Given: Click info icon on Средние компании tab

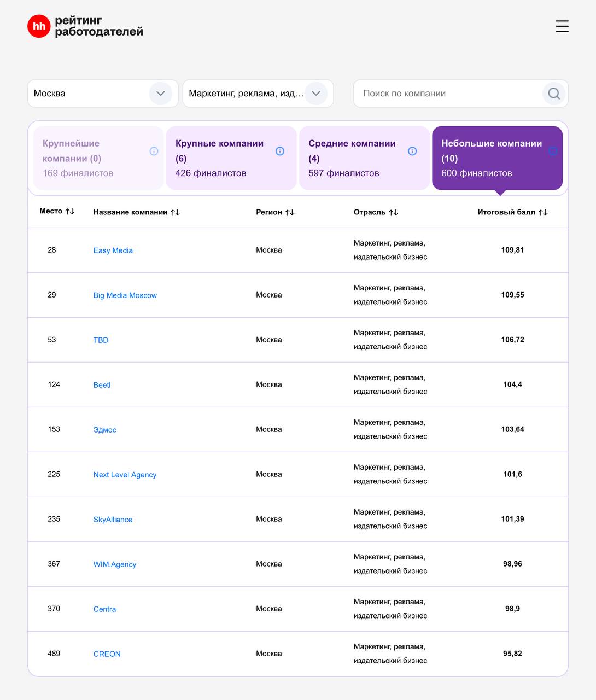Looking at the screenshot, I should pyautogui.click(x=412, y=151).
